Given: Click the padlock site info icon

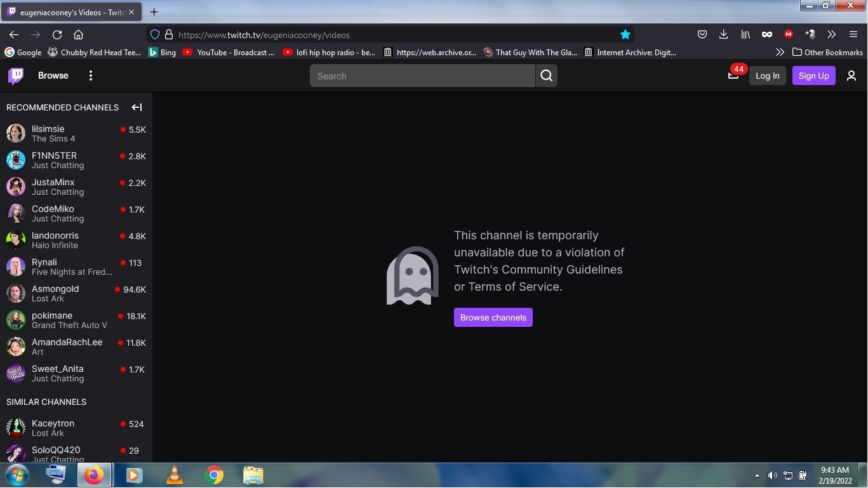Looking at the screenshot, I should click(x=169, y=35).
